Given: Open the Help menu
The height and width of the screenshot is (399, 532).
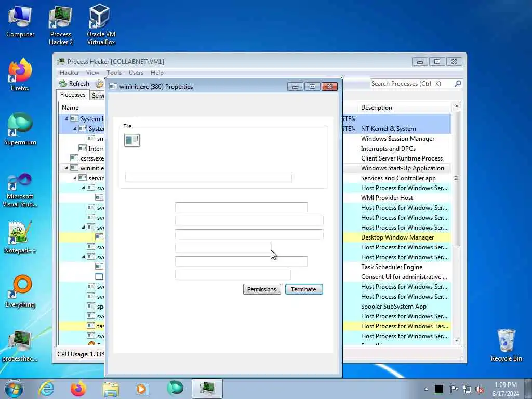Looking at the screenshot, I should point(157,73).
